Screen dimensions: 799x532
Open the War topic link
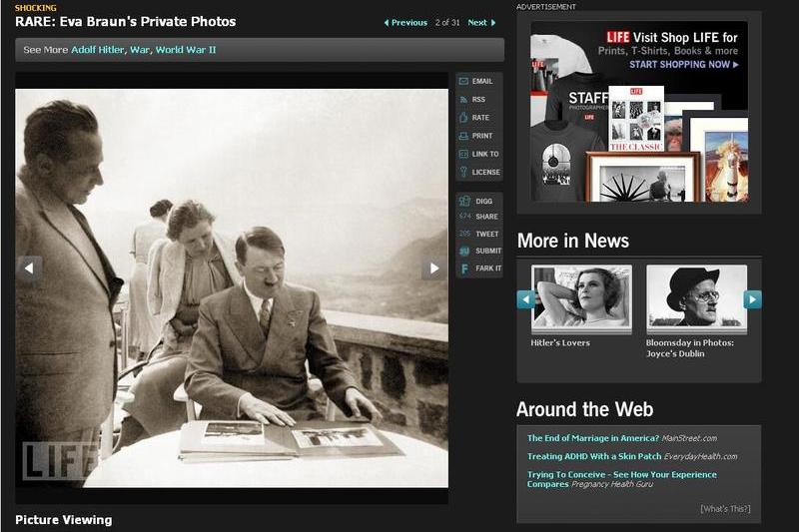tap(140, 50)
